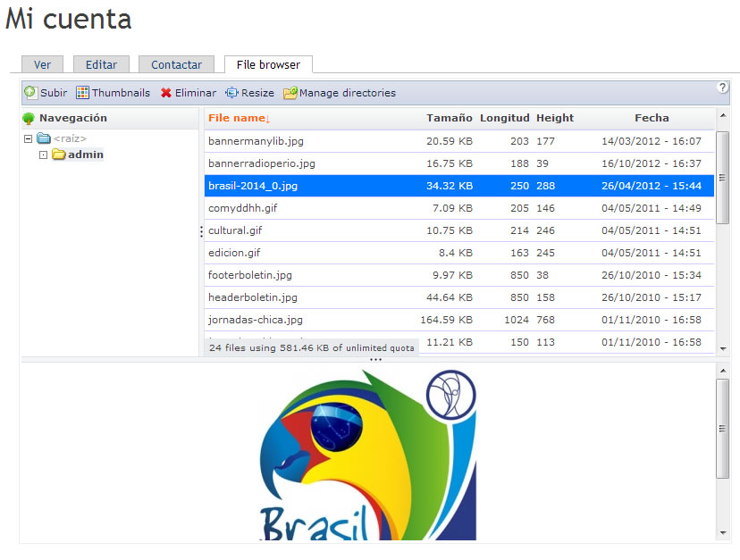Sort by Tamaño column header
740x560 pixels.
tap(450, 118)
